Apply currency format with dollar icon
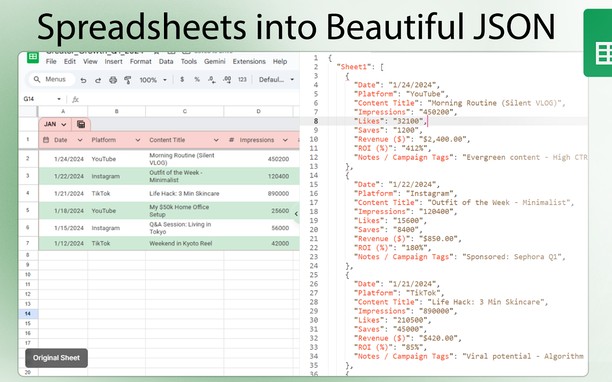Image resolution: width=612 pixels, height=382 pixels. [x=182, y=79]
